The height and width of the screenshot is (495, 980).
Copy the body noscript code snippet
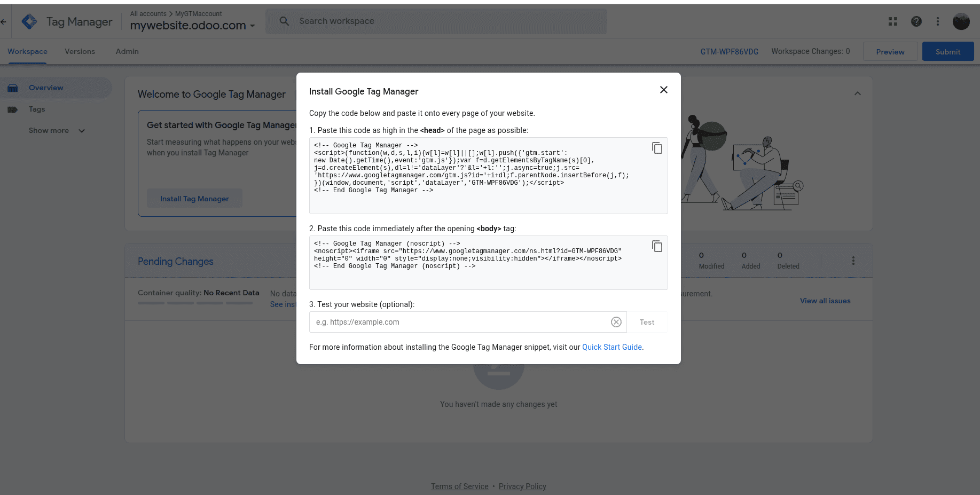pyautogui.click(x=657, y=246)
